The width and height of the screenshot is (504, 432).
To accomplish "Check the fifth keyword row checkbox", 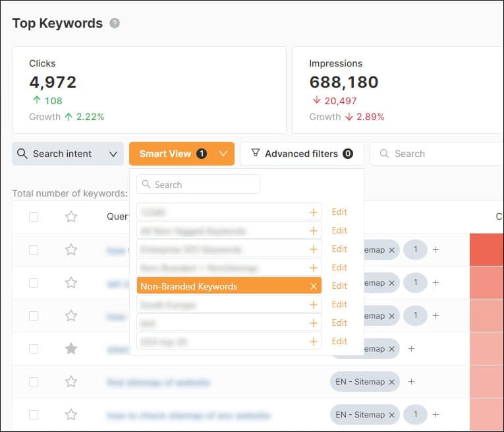I will (x=34, y=382).
